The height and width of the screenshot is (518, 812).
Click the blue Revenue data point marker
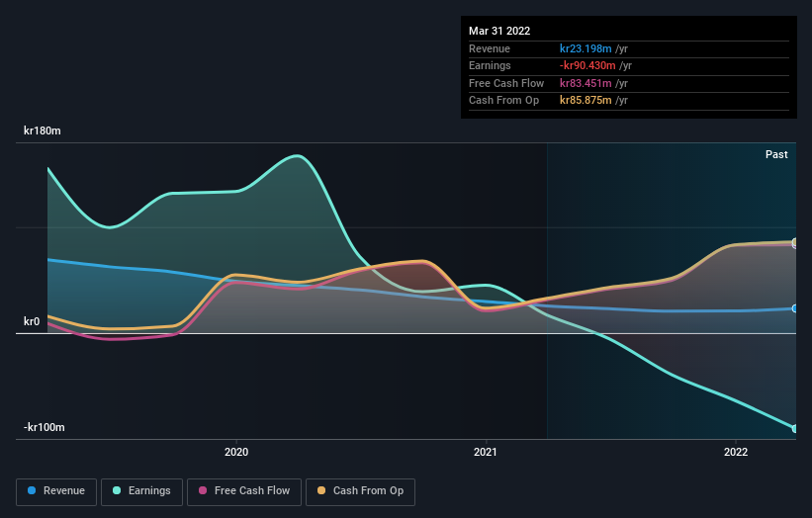[x=795, y=308]
